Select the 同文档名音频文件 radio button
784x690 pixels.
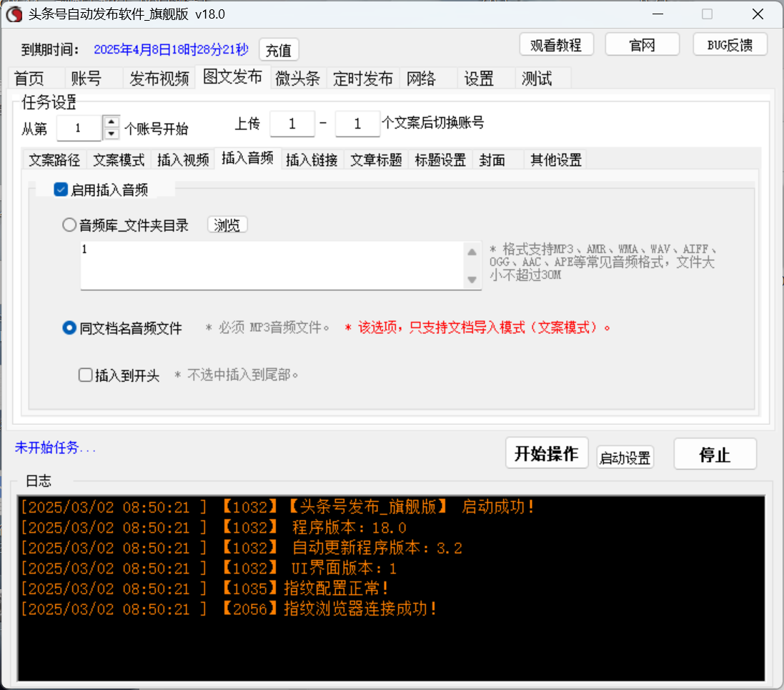point(69,327)
